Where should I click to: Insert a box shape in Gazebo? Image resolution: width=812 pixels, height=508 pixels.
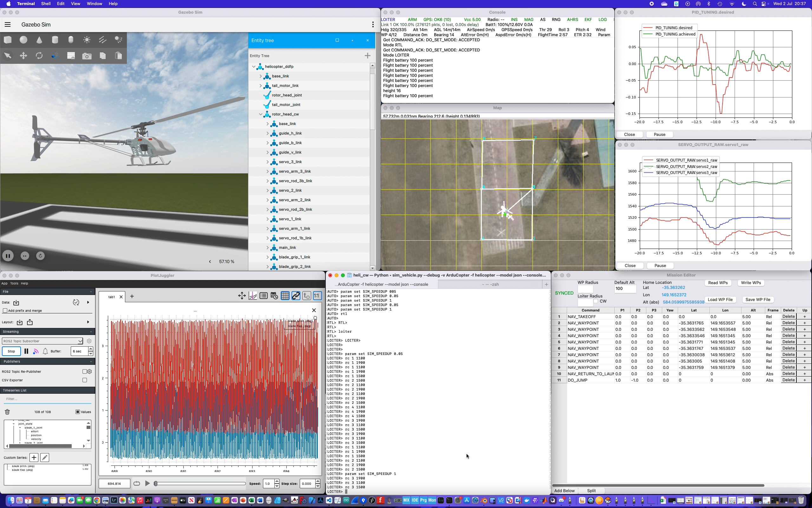(x=8, y=40)
